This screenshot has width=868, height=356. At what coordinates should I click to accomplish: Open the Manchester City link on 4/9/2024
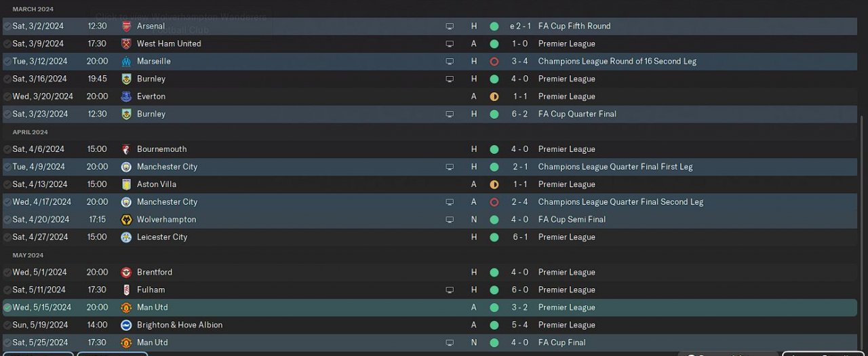pyautogui.click(x=167, y=167)
